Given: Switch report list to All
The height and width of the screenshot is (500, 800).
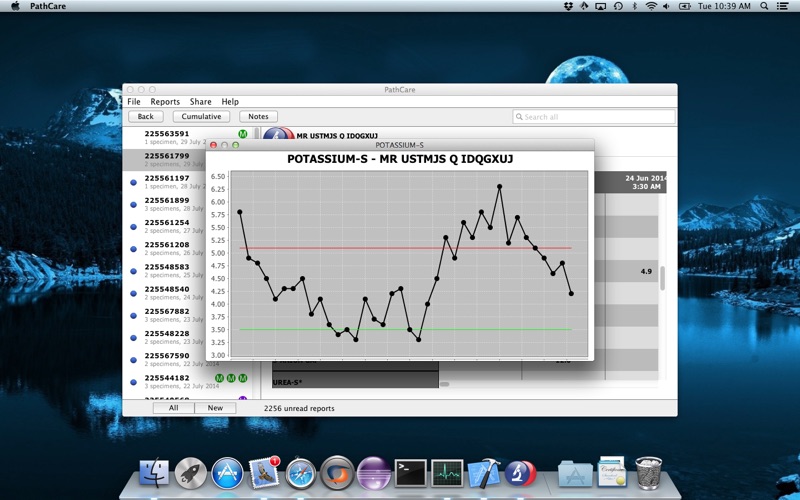Looking at the screenshot, I should coord(173,408).
